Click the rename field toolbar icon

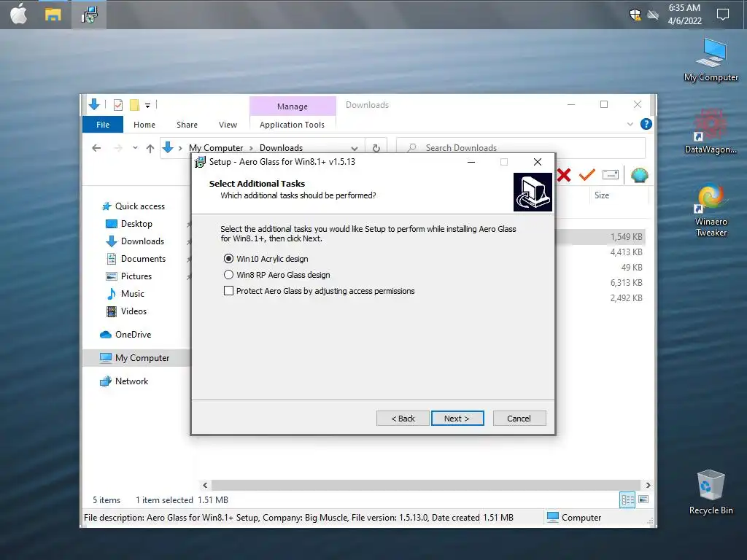(x=611, y=175)
